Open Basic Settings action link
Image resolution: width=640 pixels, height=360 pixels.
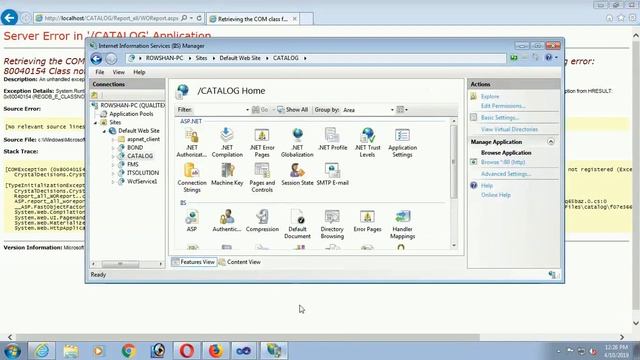500,118
